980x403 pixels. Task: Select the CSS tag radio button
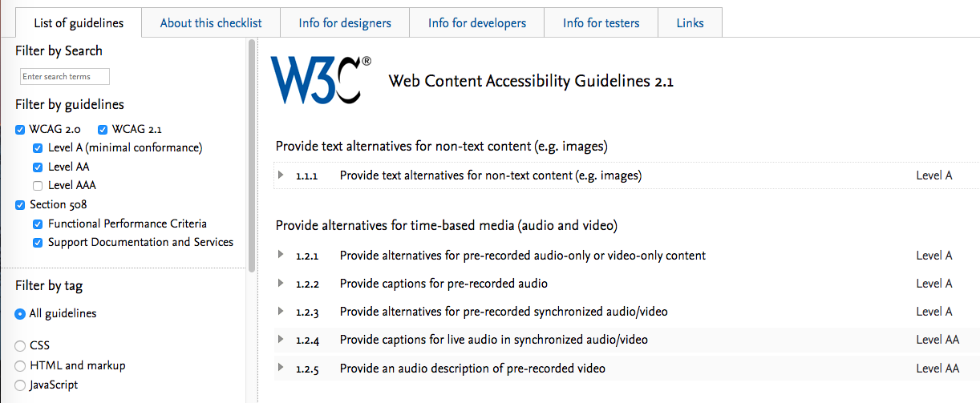point(20,346)
